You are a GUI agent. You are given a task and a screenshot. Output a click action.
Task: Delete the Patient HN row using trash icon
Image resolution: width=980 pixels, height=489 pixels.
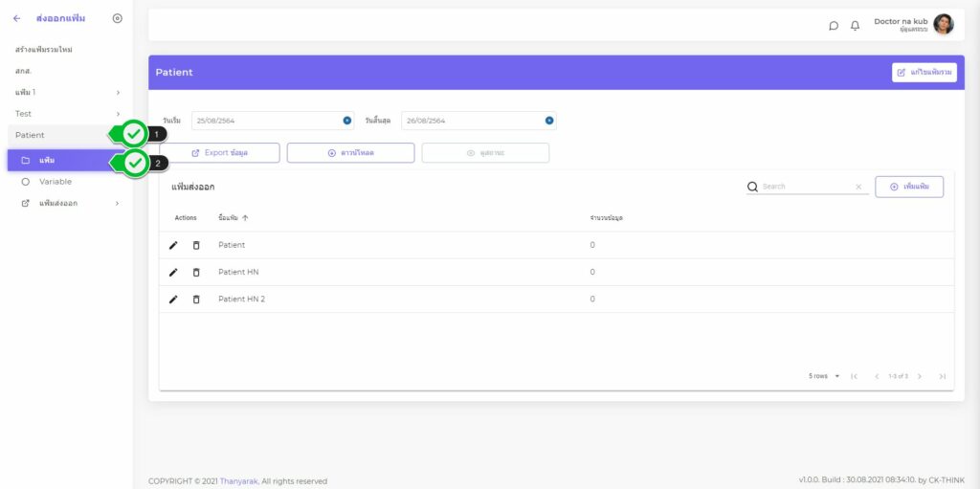(x=196, y=273)
